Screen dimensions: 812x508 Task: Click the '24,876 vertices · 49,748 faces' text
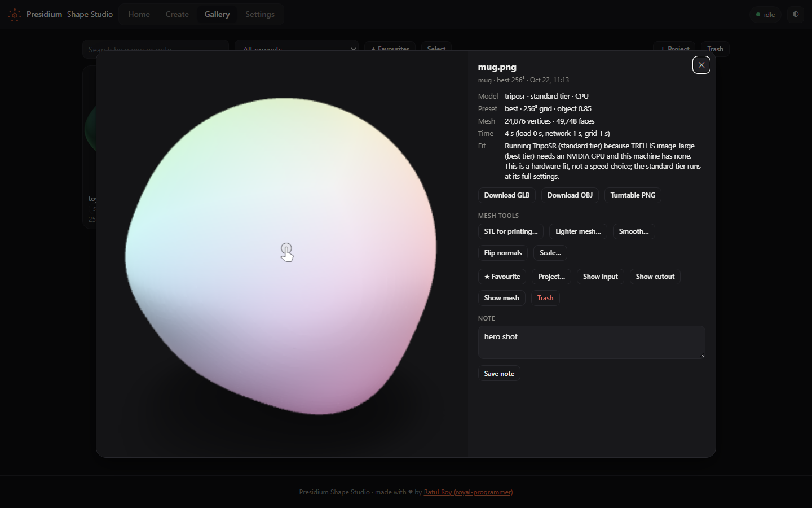[550, 121]
